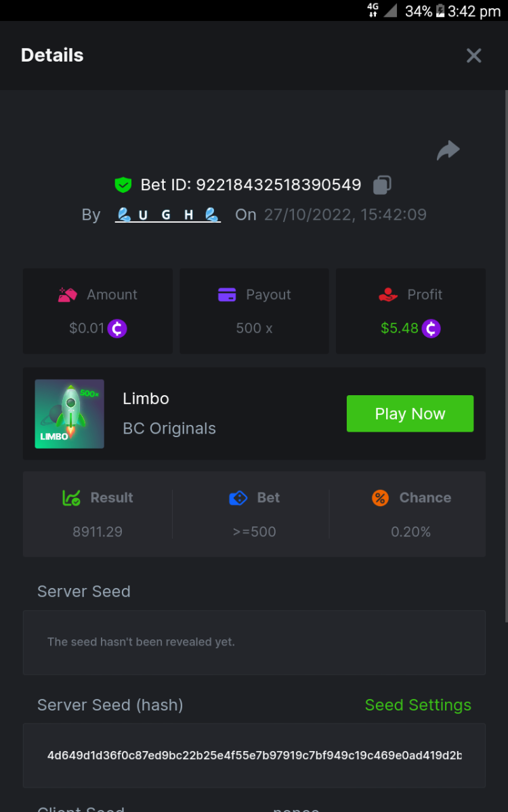Viewport: 508px width, 812px height.
Task: Close the Details panel
Action: tap(474, 55)
